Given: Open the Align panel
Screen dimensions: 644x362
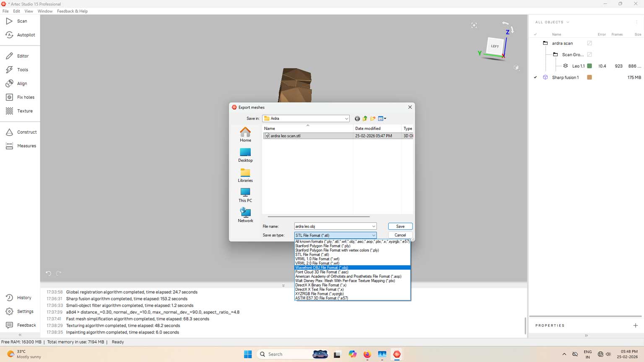Looking at the screenshot, I should (x=17, y=83).
